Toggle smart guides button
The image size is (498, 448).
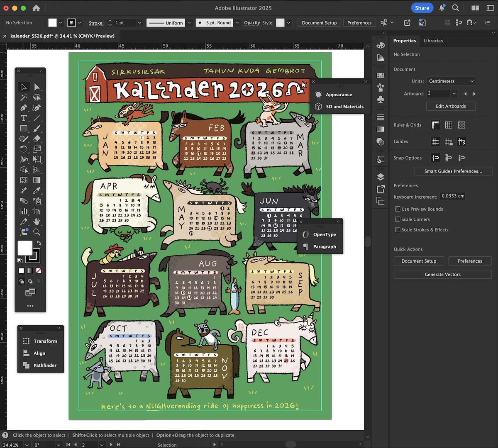pos(461,141)
